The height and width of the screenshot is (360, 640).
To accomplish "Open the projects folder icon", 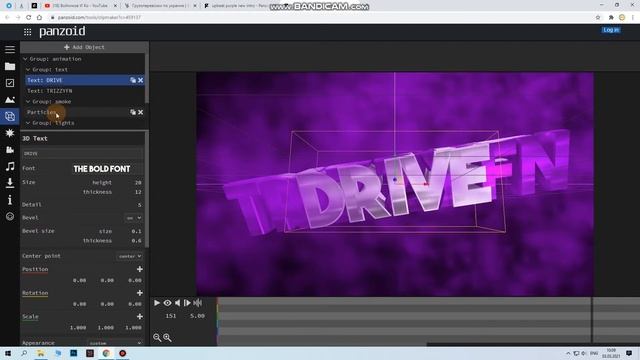I will click(10, 66).
